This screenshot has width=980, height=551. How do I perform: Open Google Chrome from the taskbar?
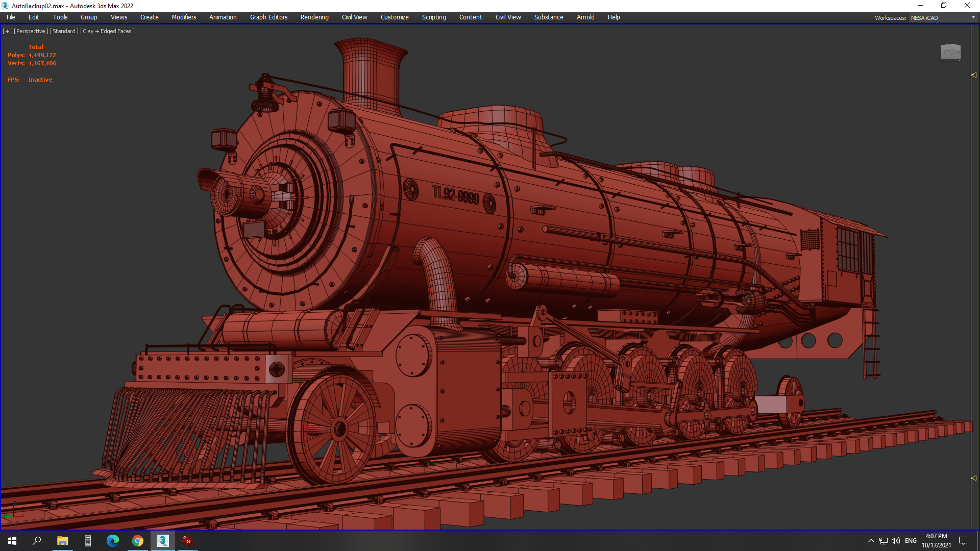click(x=138, y=540)
